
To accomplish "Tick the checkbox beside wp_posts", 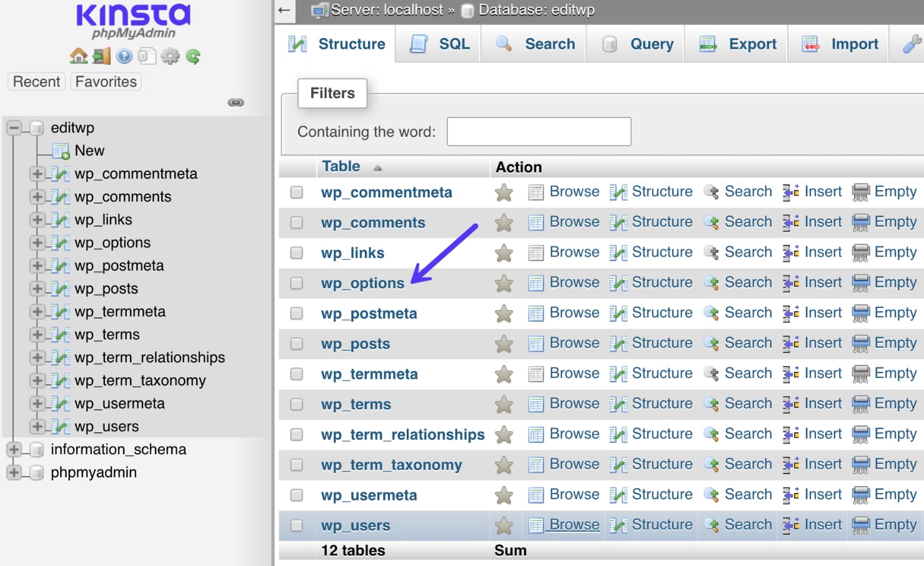I will pos(296,344).
